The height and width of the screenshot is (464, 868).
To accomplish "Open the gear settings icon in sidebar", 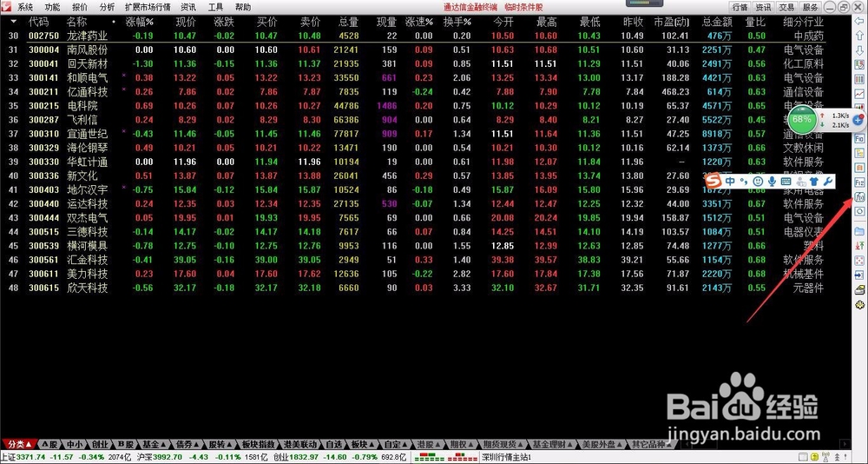I will click(x=859, y=304).
